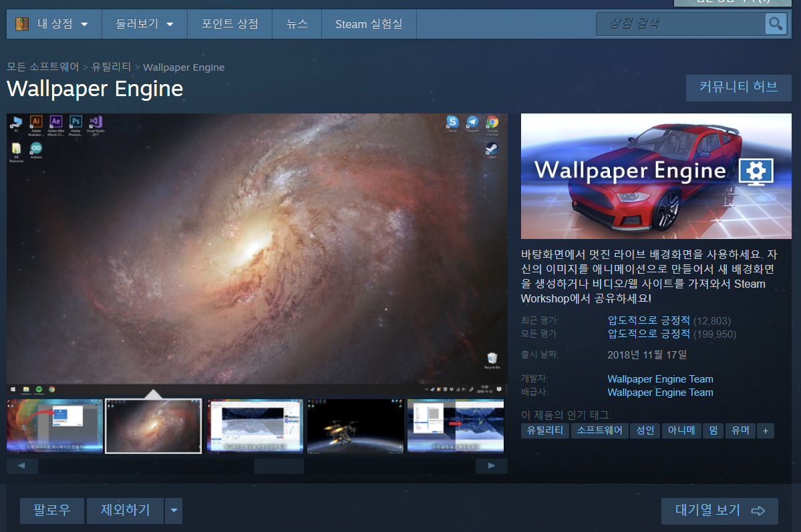Click the 밈 tag
This screenshot has width=801, height=532.
pos(713,431)
